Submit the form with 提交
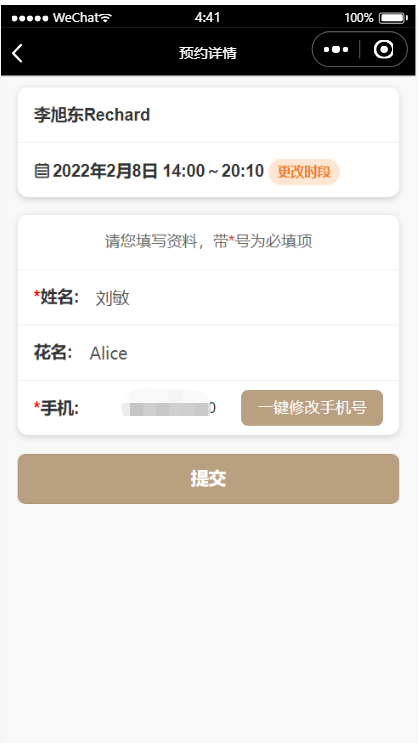Image resolution: width=418 pixels, height=743 pixels. [x=209, y=479]
